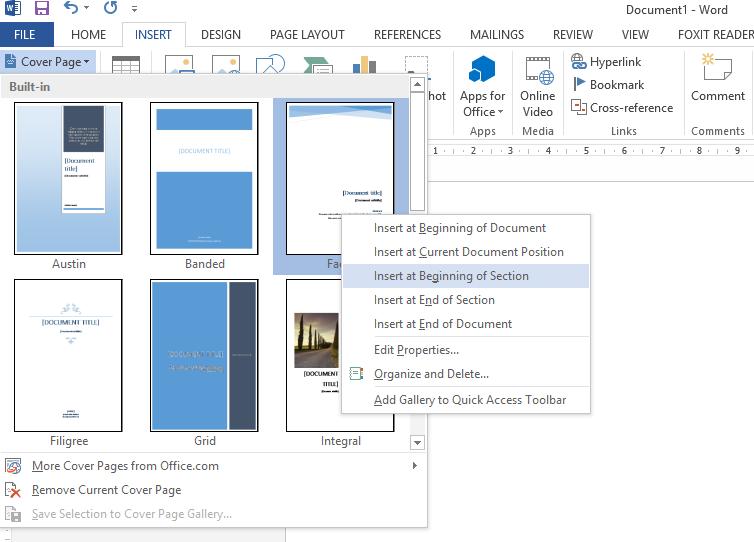Choose Insert at Beginning of Section

pos(465,276)
